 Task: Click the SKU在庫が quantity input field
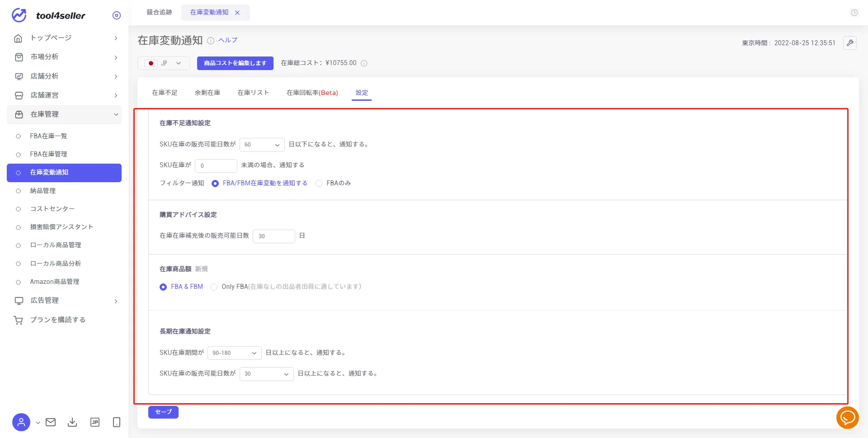tap(216, 166)
